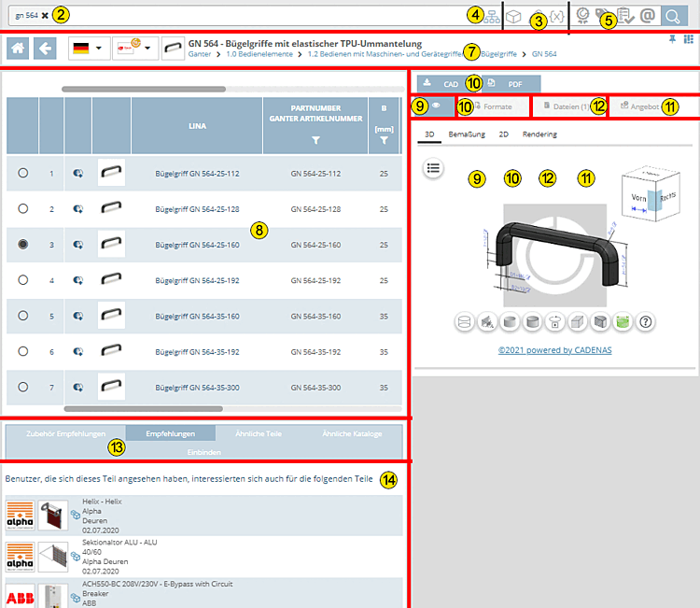Select radio button for GN 564-25-160
The height and width of the screenshot is (608, 700).
tap(22, 245)
